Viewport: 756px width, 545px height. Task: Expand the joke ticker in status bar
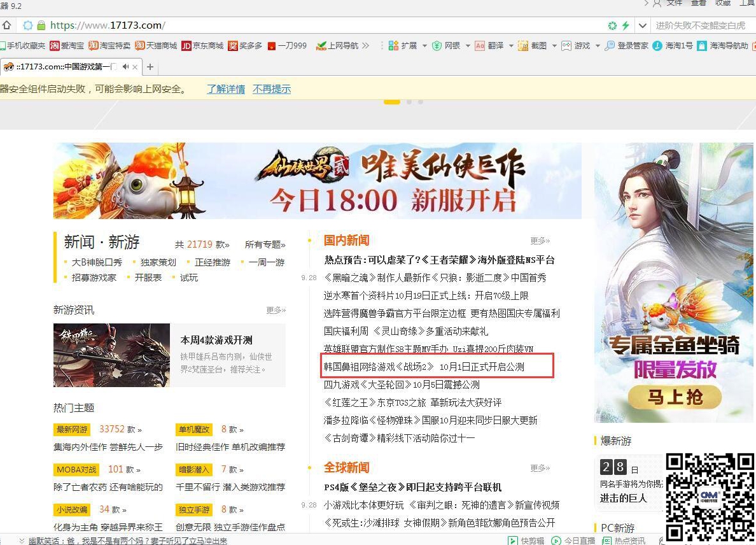22,541
